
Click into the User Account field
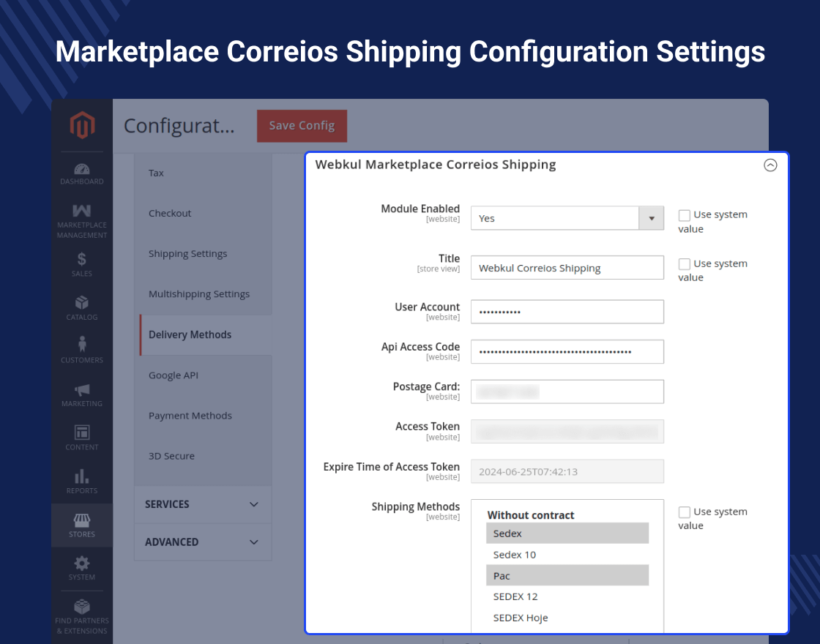click(x=567, y=312)
